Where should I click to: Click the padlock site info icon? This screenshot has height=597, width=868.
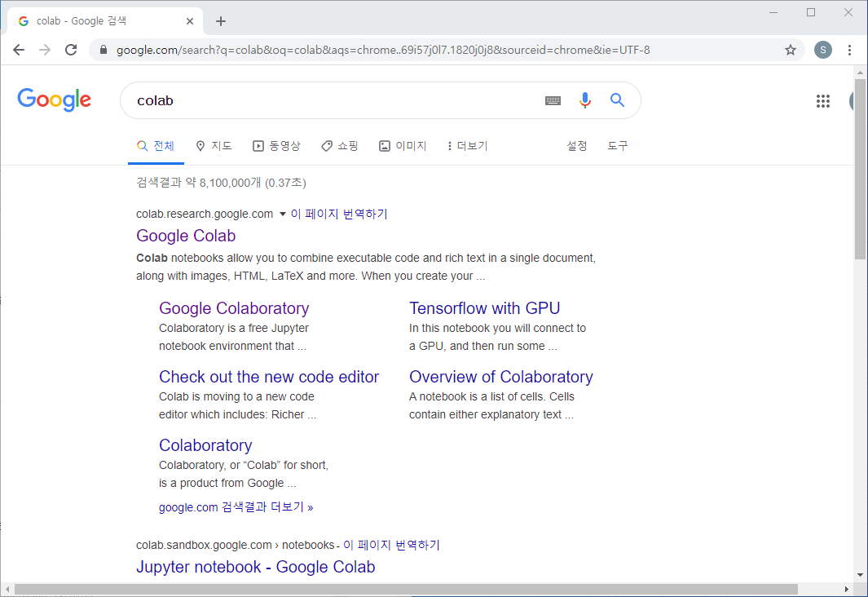tap(103, 50)
